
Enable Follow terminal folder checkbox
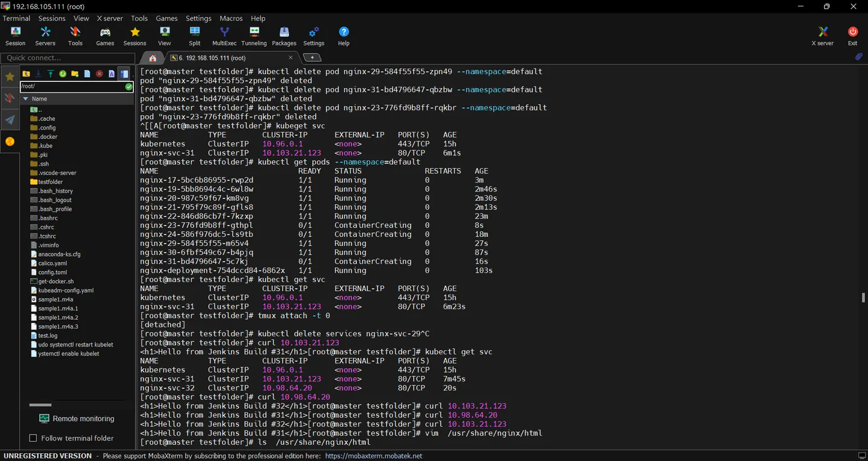point(33,438)
